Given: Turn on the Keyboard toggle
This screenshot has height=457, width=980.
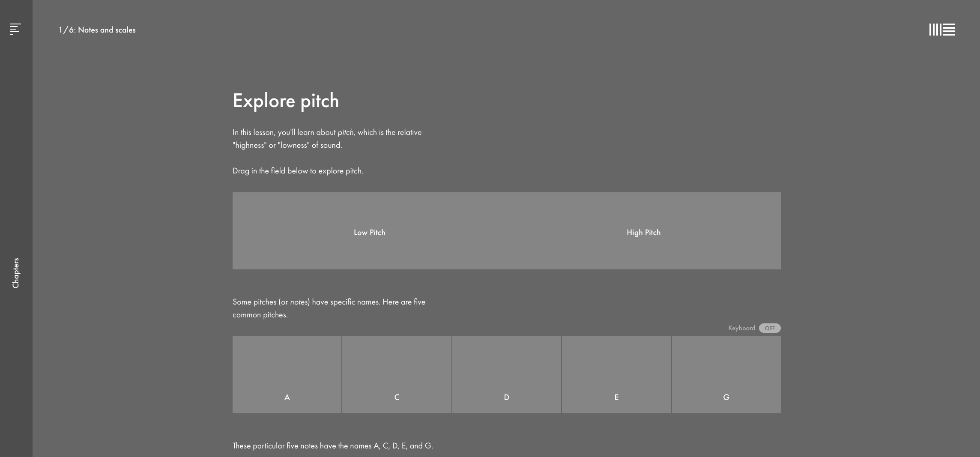Looking at the screenshot, I should pos(769,328).
